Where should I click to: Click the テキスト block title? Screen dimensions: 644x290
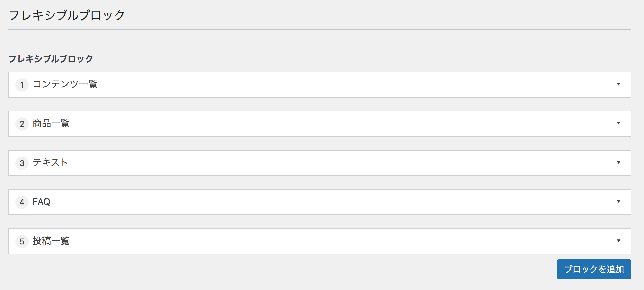(51, 163)
